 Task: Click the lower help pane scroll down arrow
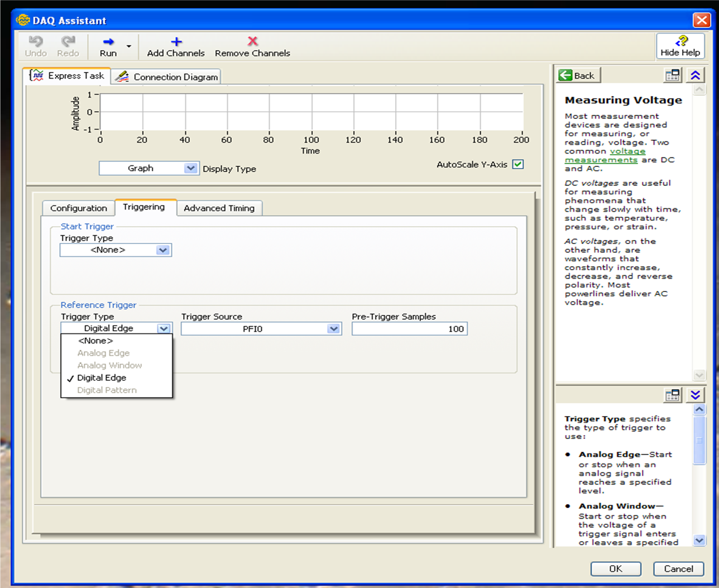(699, 540)
